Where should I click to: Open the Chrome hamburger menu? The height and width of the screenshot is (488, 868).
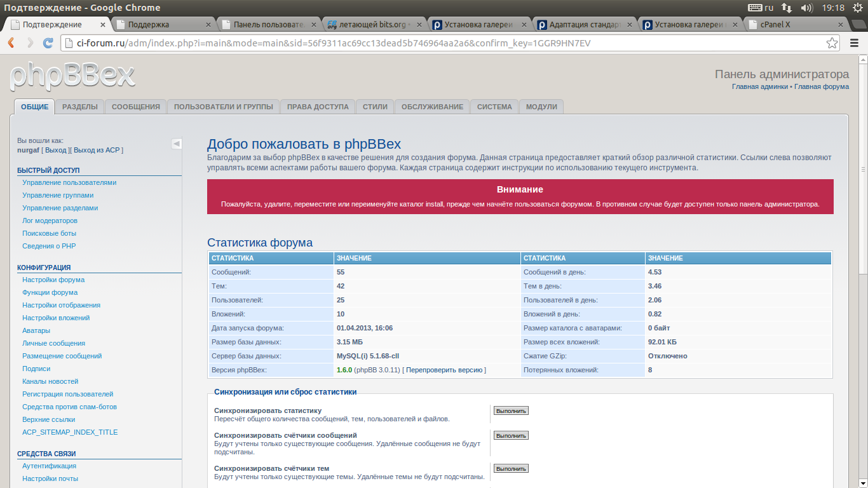[853, 43]
